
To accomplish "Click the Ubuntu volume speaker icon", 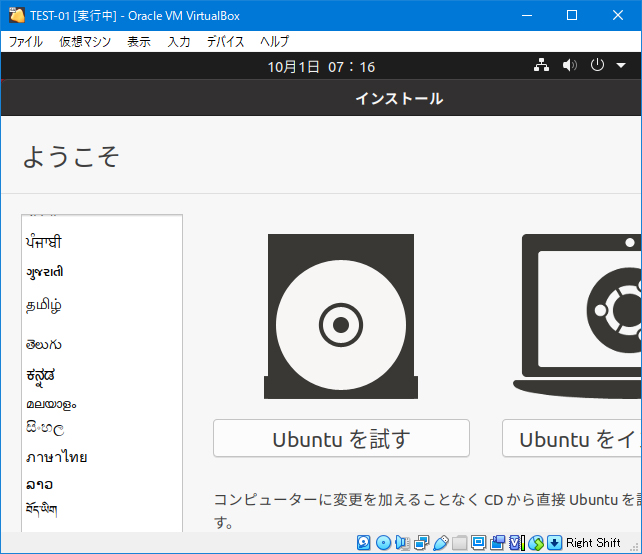I will (x=570, y=65).
